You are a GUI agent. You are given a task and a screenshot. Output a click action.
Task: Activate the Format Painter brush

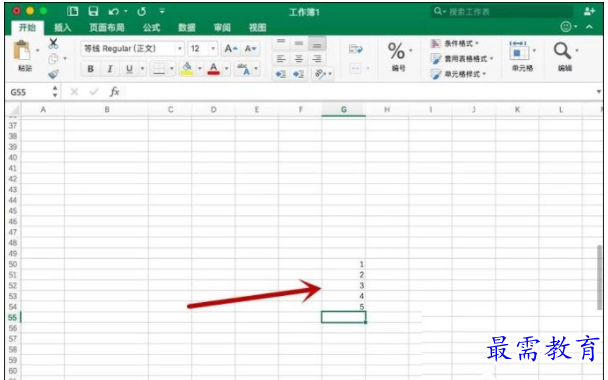53,74
